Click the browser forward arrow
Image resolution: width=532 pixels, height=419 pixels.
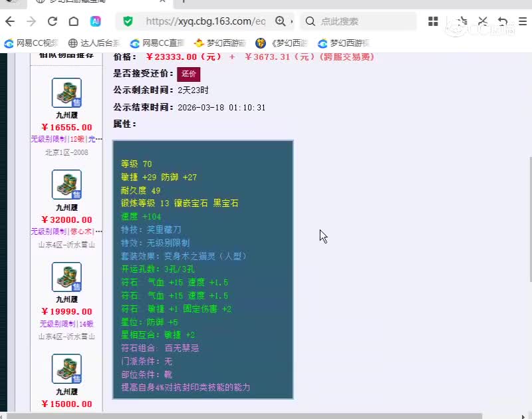tap(31, 21)
